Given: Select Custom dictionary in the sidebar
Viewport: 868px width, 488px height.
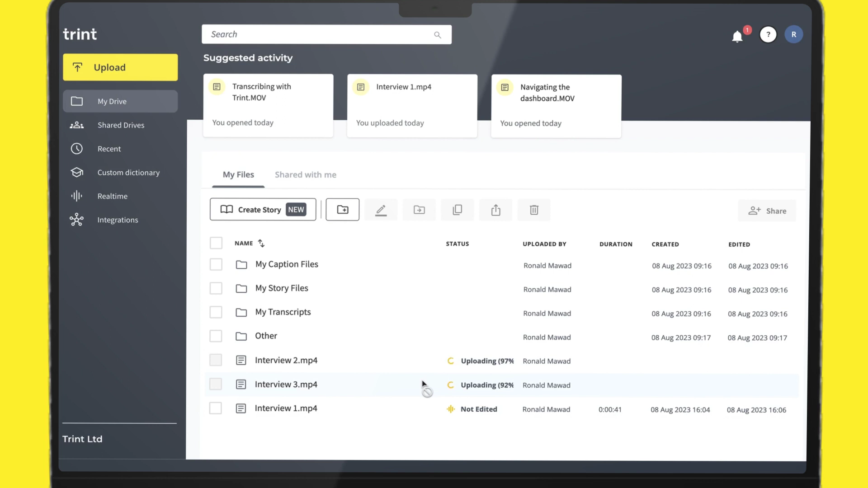Looking at the screenshot, I should tap(128, 172).
